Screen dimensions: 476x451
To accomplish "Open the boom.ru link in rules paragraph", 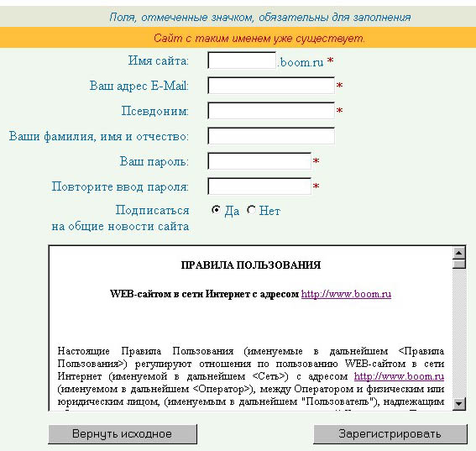I will [x=399, y=376].
